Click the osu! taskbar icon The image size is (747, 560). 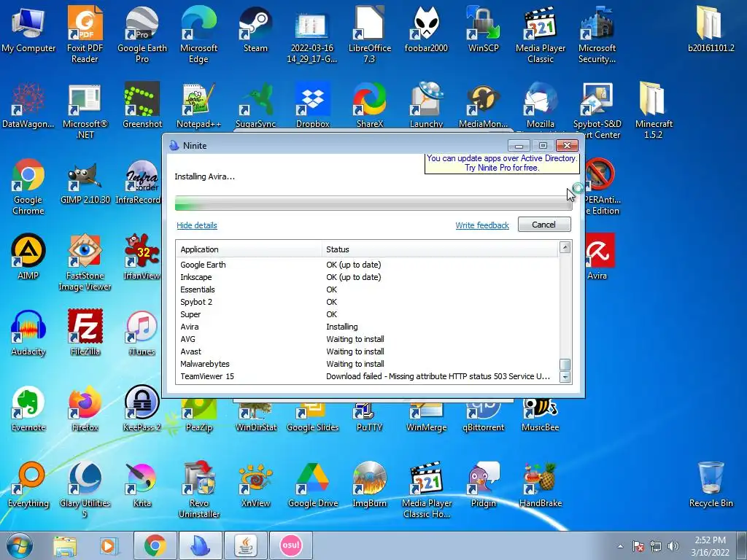coord(290,545)
